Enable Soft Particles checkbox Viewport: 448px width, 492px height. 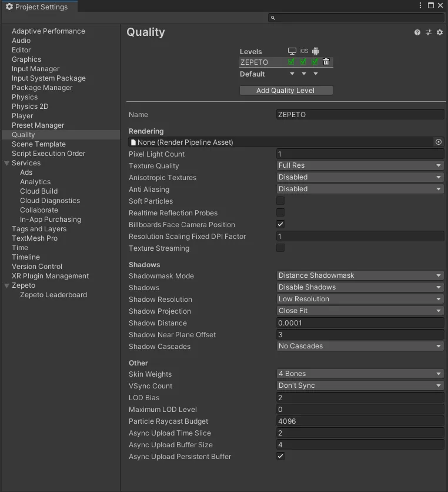point(280,201)
